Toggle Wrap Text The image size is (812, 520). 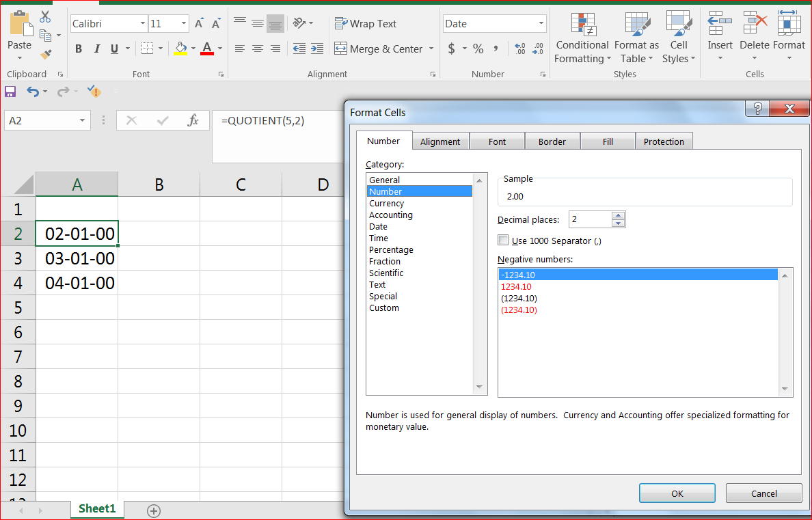click(x=366, y=24)
